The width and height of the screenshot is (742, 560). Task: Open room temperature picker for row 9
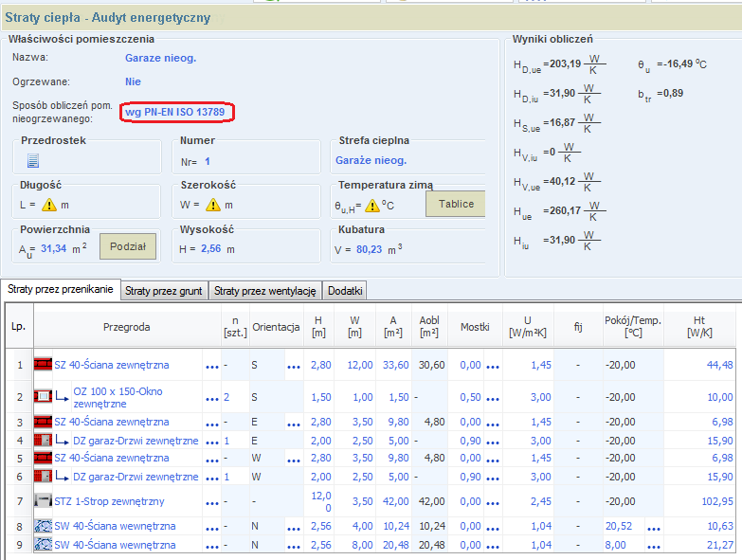[x=654, y=547]
